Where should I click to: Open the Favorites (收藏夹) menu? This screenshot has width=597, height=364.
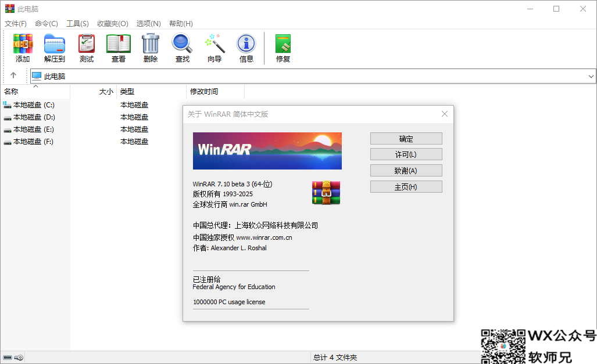[112, 23]
